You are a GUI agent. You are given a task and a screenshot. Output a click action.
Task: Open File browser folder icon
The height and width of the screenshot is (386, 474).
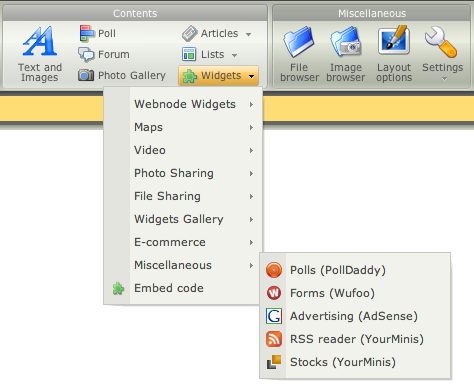click(299, 42)
